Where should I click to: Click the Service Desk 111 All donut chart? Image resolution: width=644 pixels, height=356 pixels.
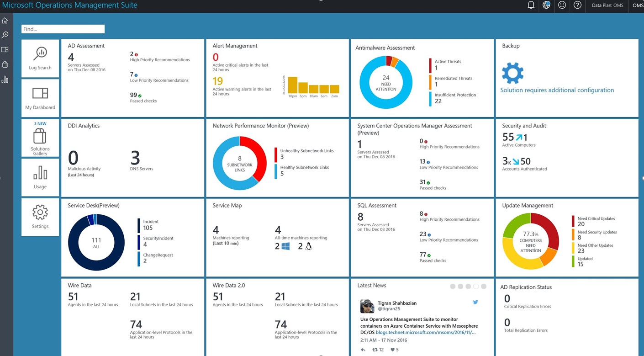point(96,243)
